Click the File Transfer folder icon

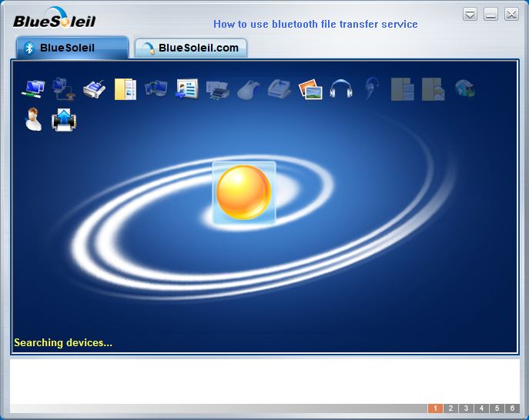[126, 89]
